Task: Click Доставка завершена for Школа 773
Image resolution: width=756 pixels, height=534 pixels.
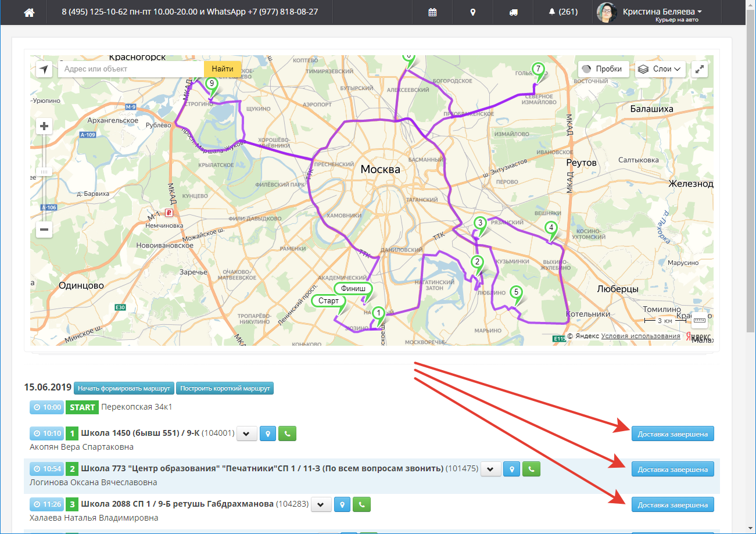Action: (x=673, y=469)
